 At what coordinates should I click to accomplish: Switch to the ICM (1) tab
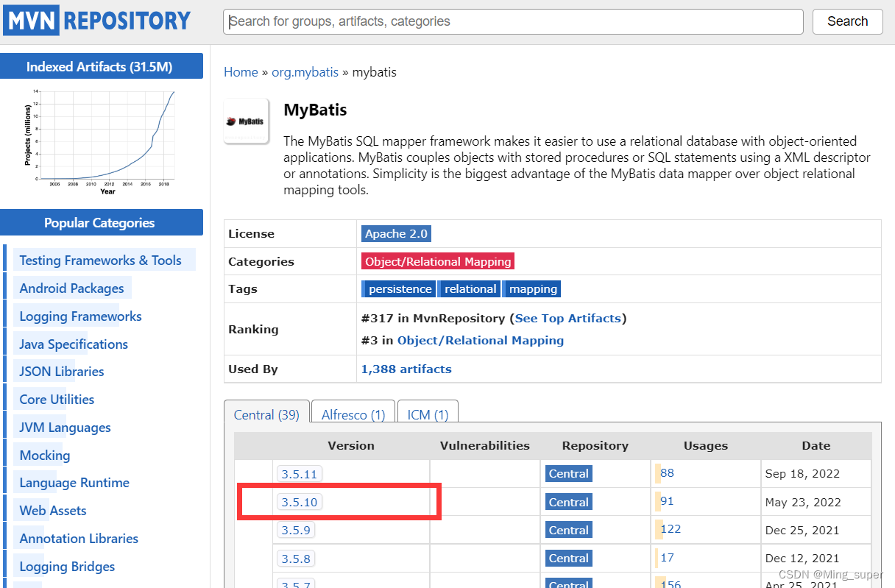(428, 415)
